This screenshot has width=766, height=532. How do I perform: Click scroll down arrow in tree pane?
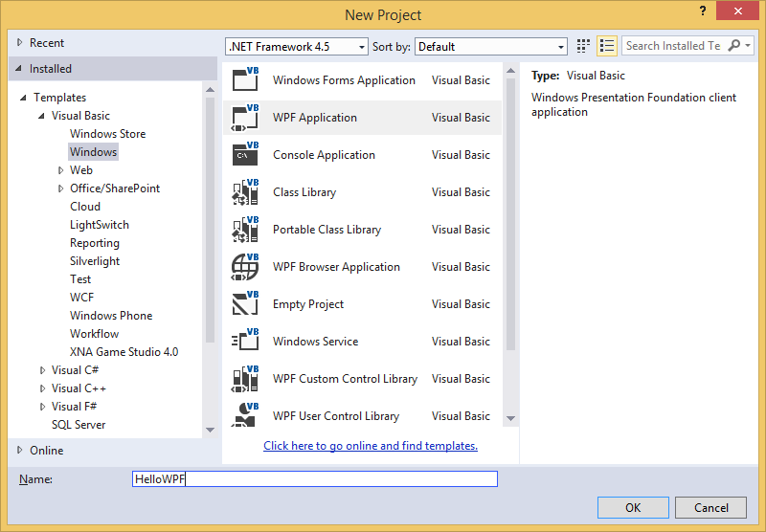210,430
